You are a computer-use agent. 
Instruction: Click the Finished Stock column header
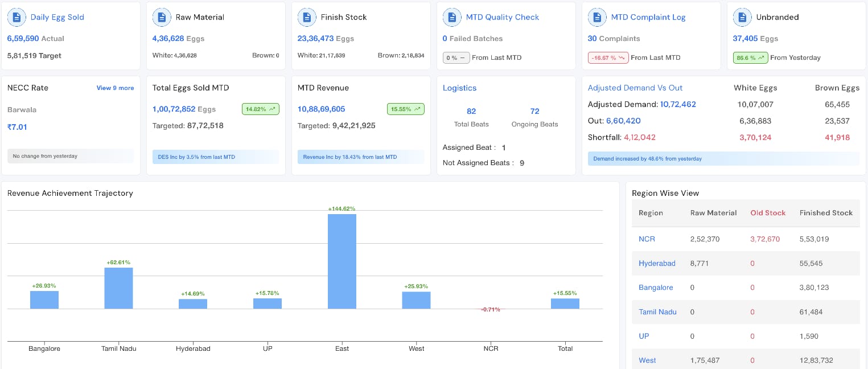pyautogui.click(x=826, y=213)
